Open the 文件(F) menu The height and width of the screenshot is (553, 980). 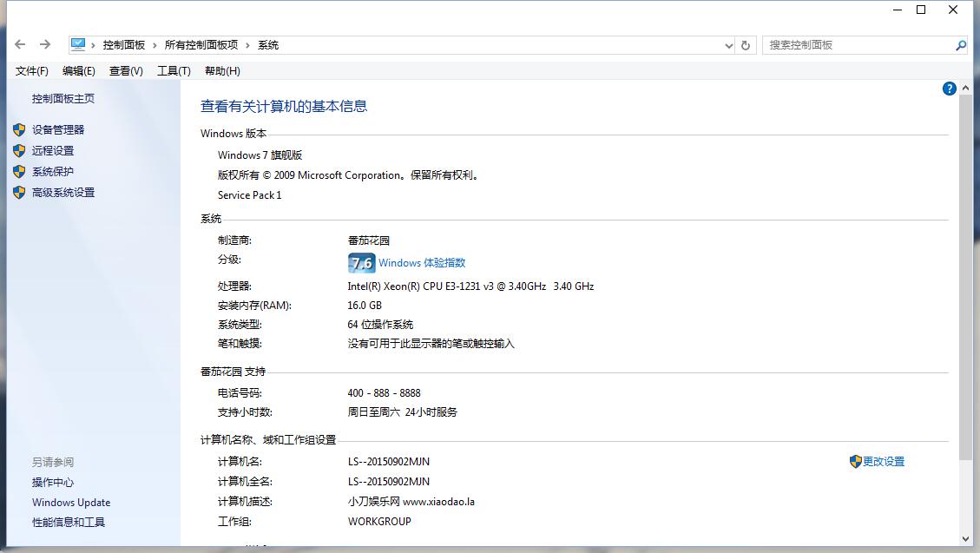[x=32, y=70]
